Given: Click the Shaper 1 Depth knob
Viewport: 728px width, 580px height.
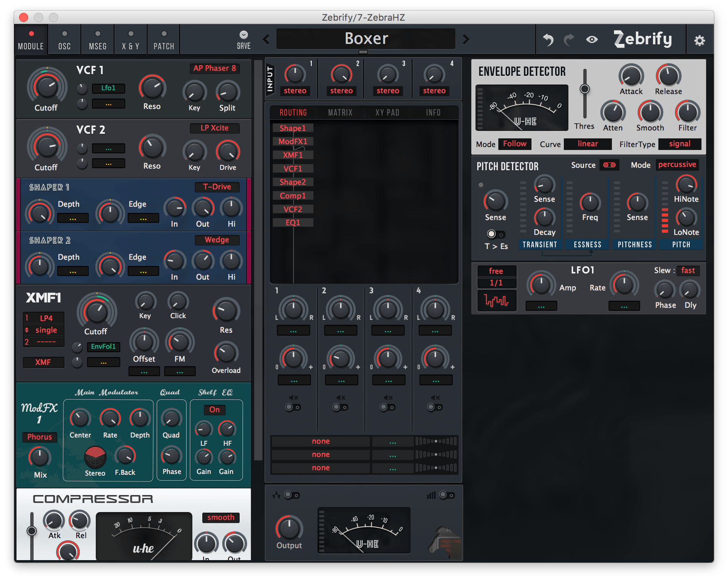Looking at the screenshot, I should 39,213.
